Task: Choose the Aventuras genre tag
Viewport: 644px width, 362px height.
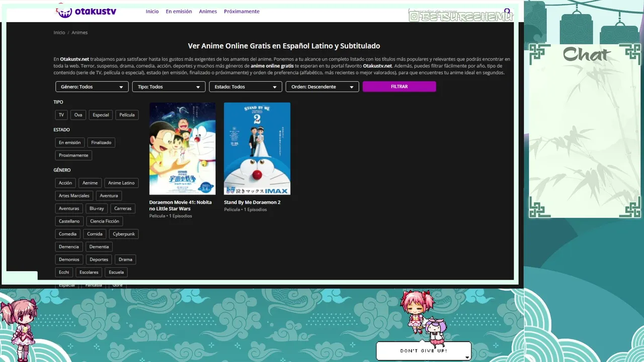Action: tap(69, 209)
